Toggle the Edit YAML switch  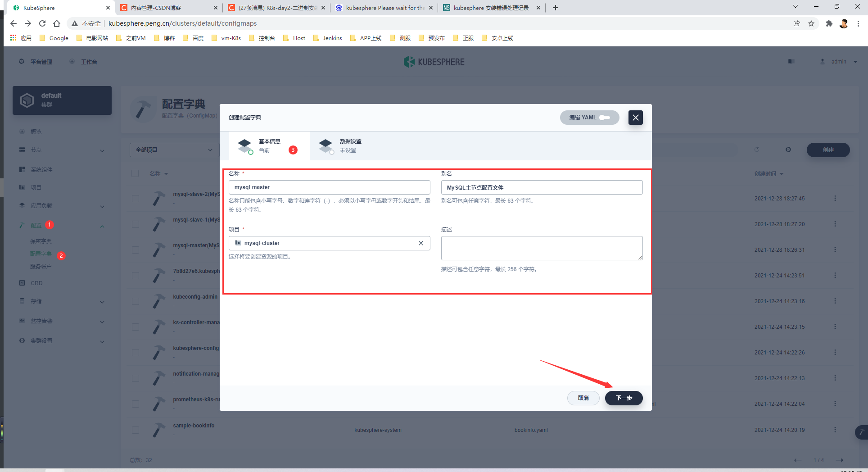(589, 118)
